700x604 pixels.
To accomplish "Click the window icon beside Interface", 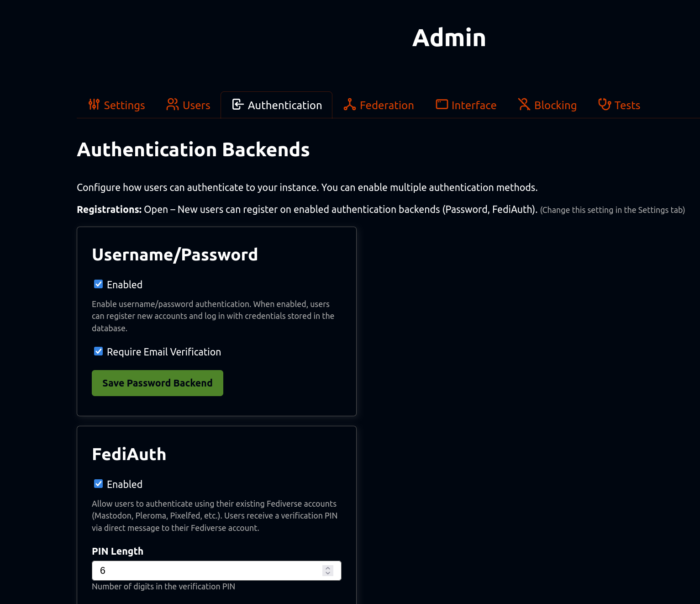I will coord(442,105).
